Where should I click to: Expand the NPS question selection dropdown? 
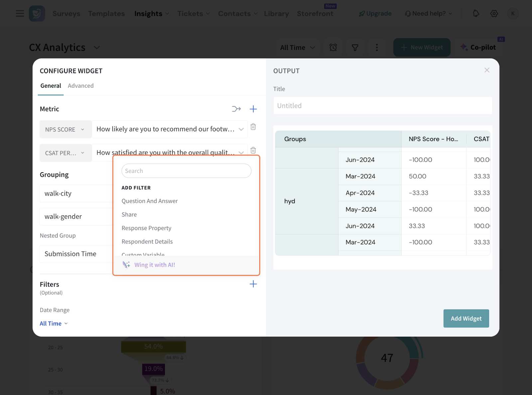point(241,129)
